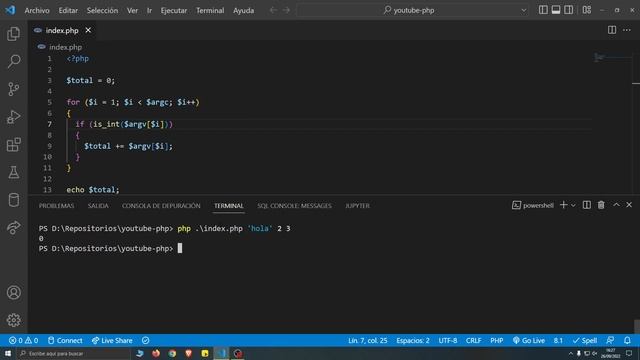640x360 pixels.
Task: Open the Live Share view in activity bar
Action: (13, 227)
